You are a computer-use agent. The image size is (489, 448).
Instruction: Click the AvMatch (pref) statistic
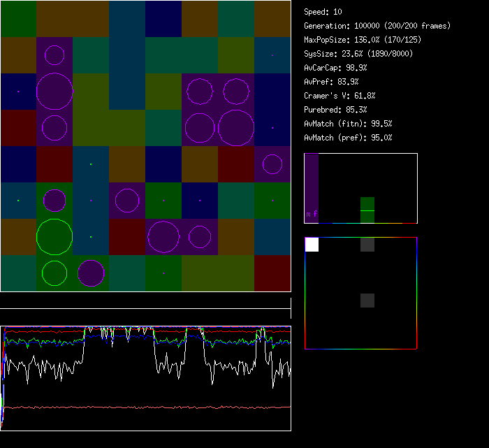click(x=348, y=138)
